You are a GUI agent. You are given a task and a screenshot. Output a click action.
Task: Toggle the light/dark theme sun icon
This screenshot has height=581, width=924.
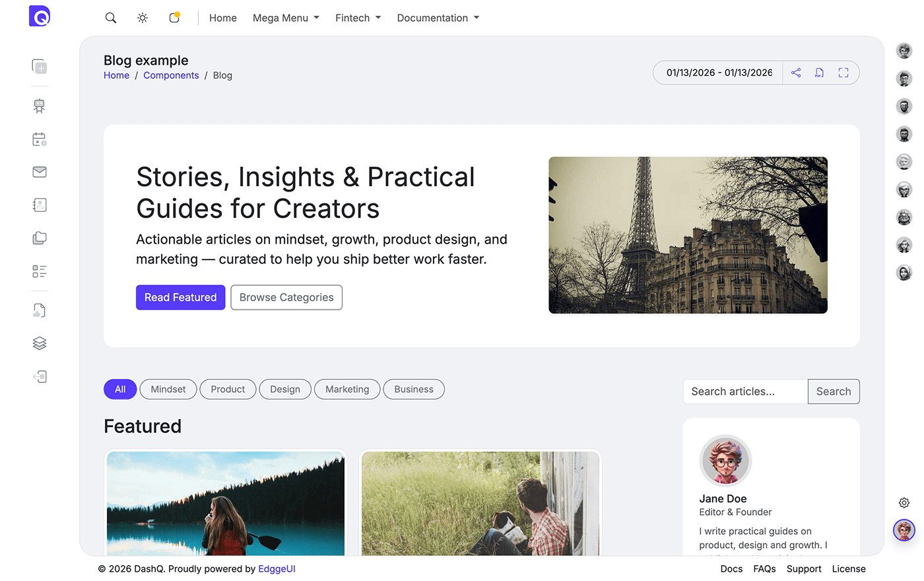[143, 18]
